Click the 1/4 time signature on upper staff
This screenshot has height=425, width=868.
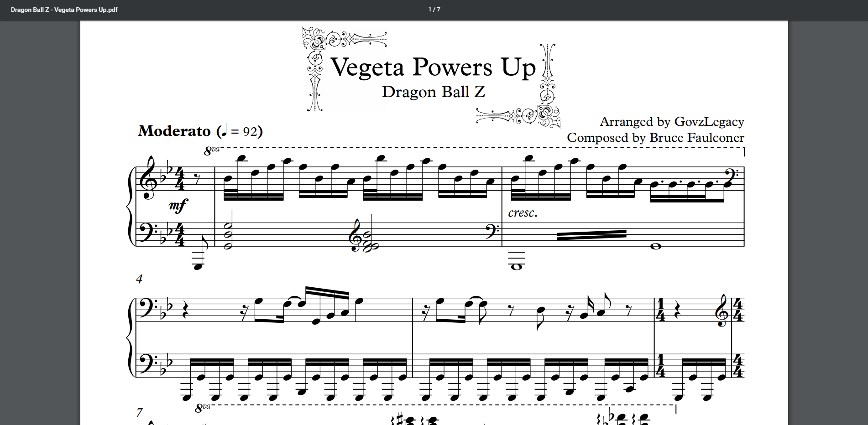(660, 310)
